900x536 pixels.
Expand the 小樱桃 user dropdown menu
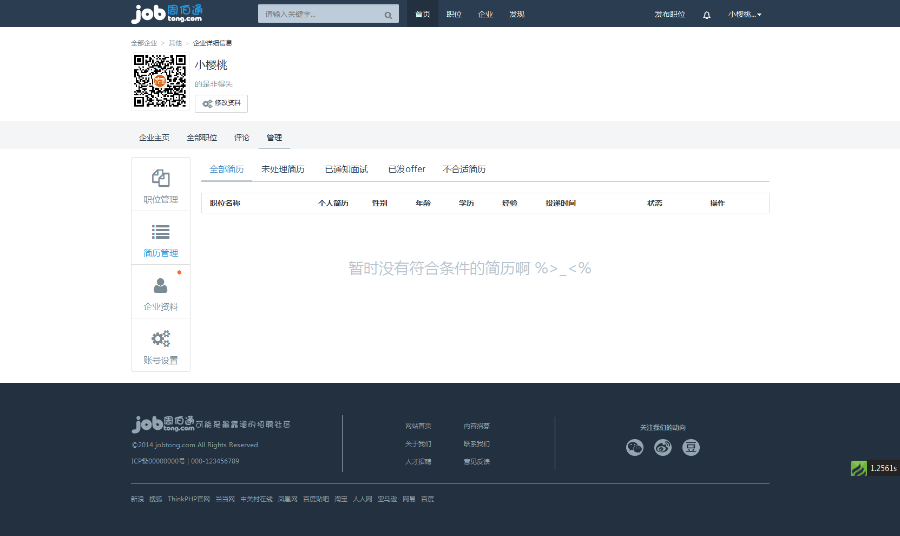point(744,14)
